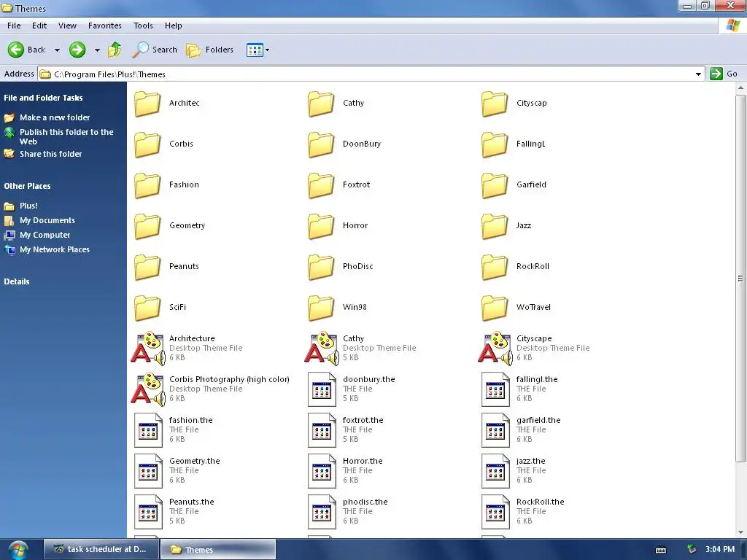This screenshot has height=560, width=747.
Task: Collapse the File and Folder Tasks header
Action: pyautogui.click(x=43, y=98)
